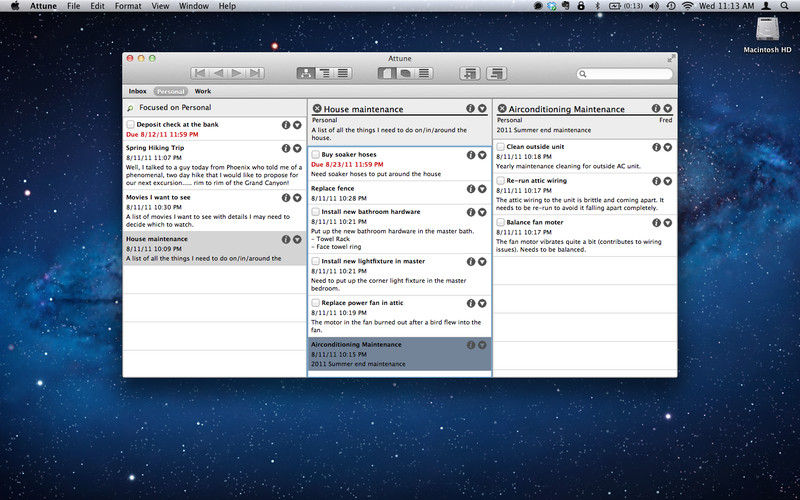
Task: Select the lines-only display style button
Action: [424, 73]
